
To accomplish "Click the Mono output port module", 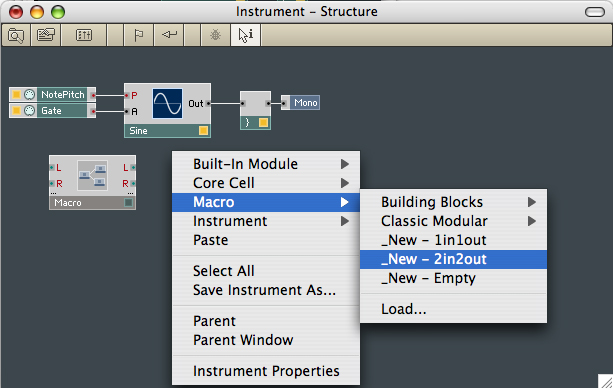I will 300,103.
